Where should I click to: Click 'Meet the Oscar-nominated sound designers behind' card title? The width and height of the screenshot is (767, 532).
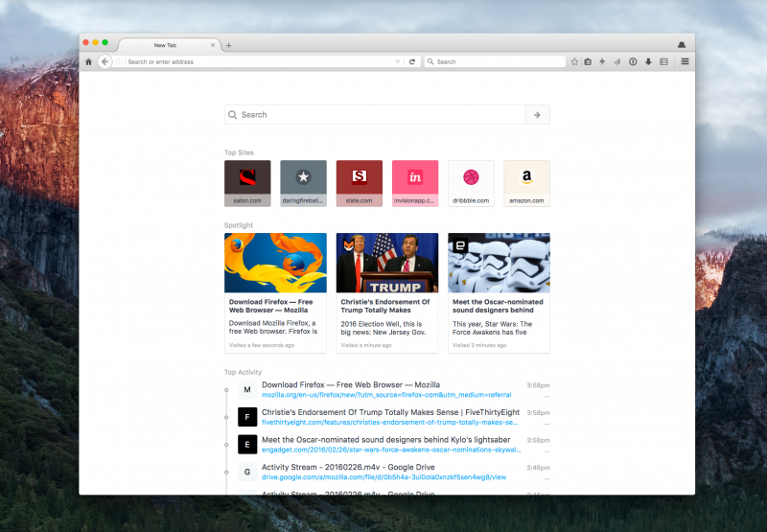click(x=498, y=306)
